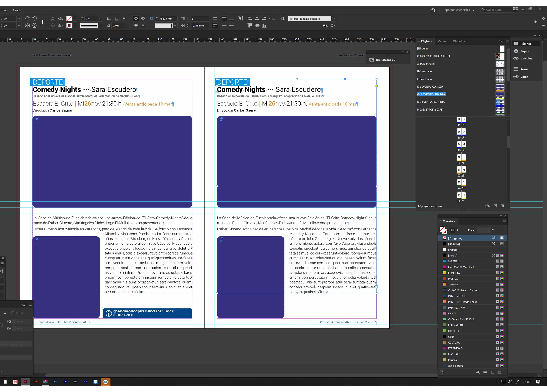The width and height of the screenshot is (547, 392).
Task: Create new swatch color group folder
Action: click(485, 372)
